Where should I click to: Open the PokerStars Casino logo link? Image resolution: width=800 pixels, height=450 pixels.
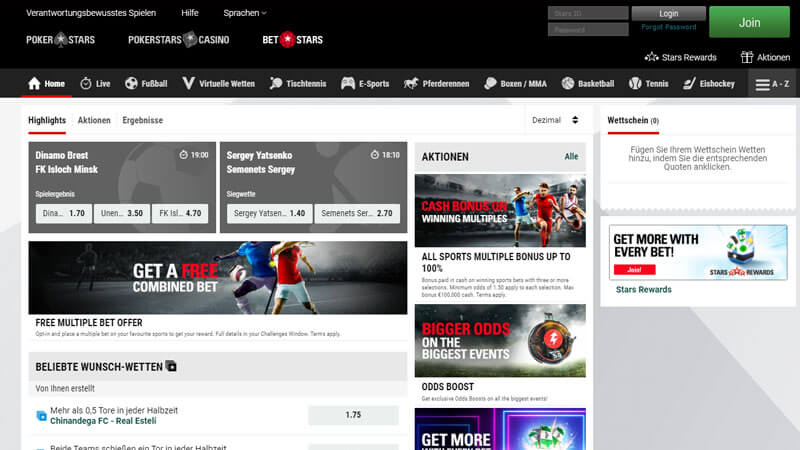click(179, 40)
